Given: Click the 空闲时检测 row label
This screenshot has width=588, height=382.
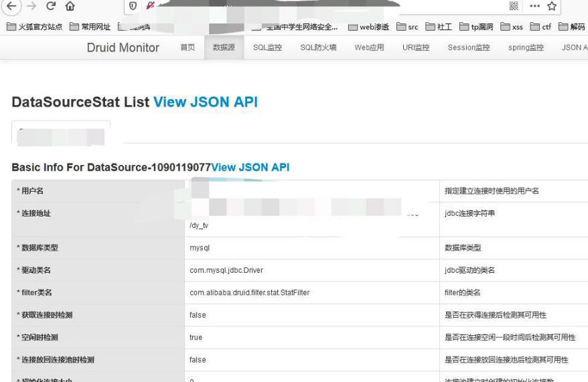Looking at the screenshot, I should (x=37, y=337).
